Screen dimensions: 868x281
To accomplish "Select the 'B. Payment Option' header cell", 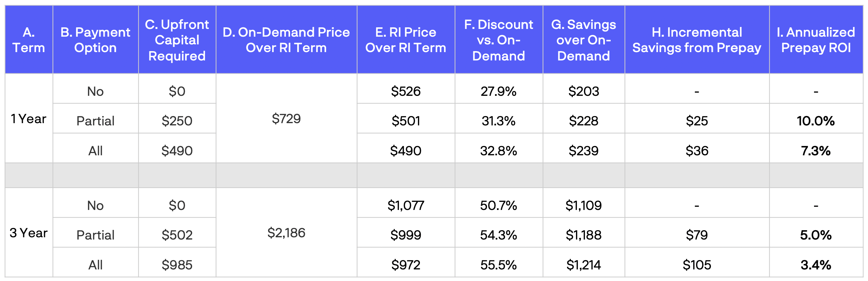I will coord(95,40).
